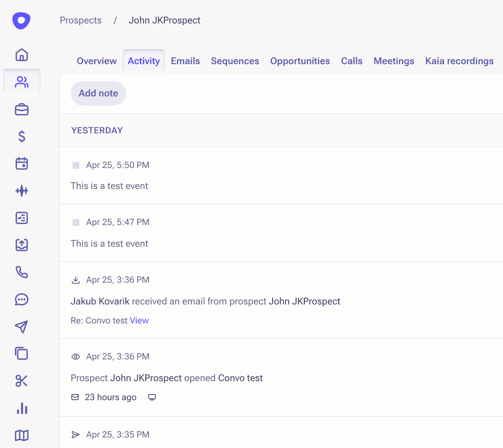Open the View link for Re: Convo test
The image size is (503, 448).
(x=139, y=320)
